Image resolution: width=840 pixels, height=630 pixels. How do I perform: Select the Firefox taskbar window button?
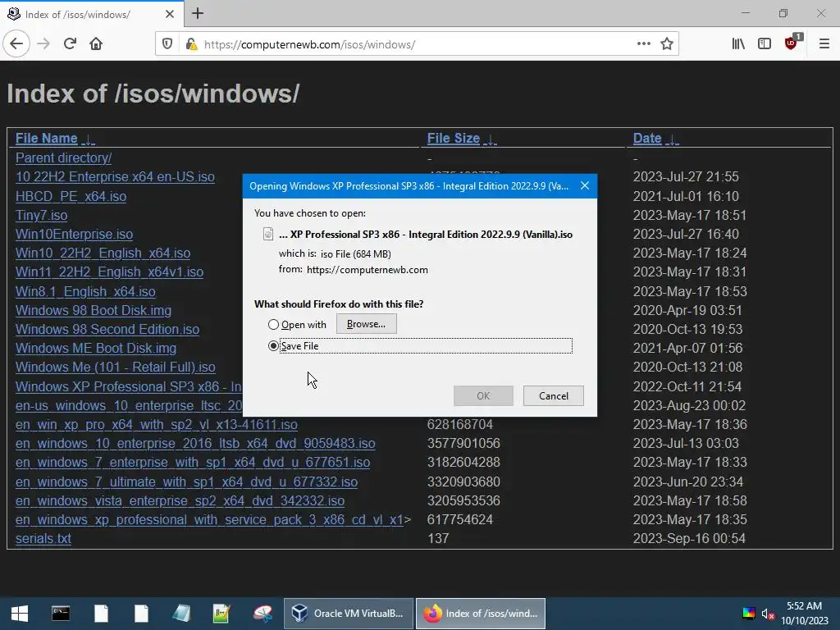[x=481, y=614]
